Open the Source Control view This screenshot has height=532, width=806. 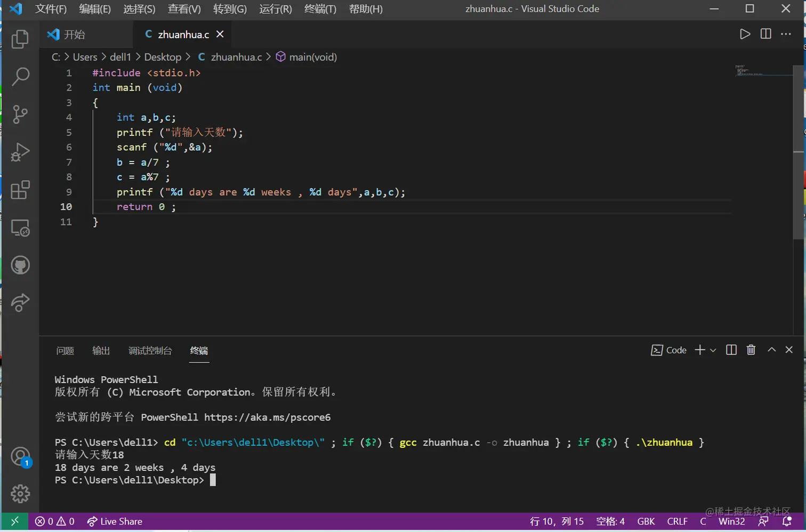[20, 115]
